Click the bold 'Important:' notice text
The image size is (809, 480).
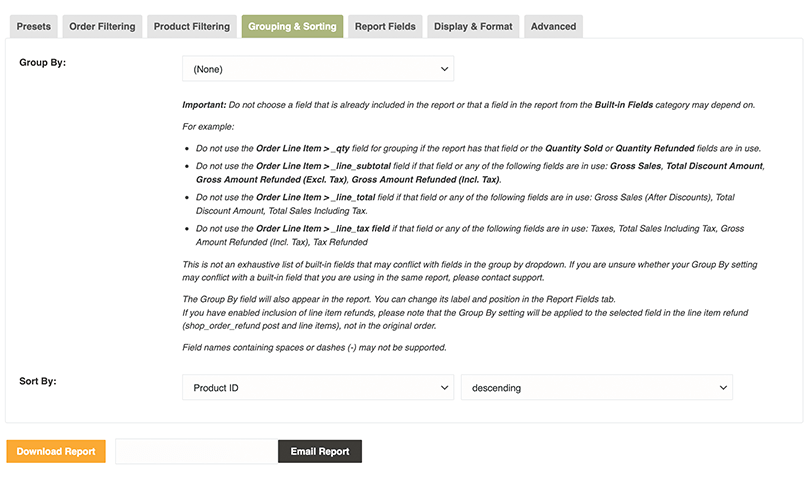(204, 105)
